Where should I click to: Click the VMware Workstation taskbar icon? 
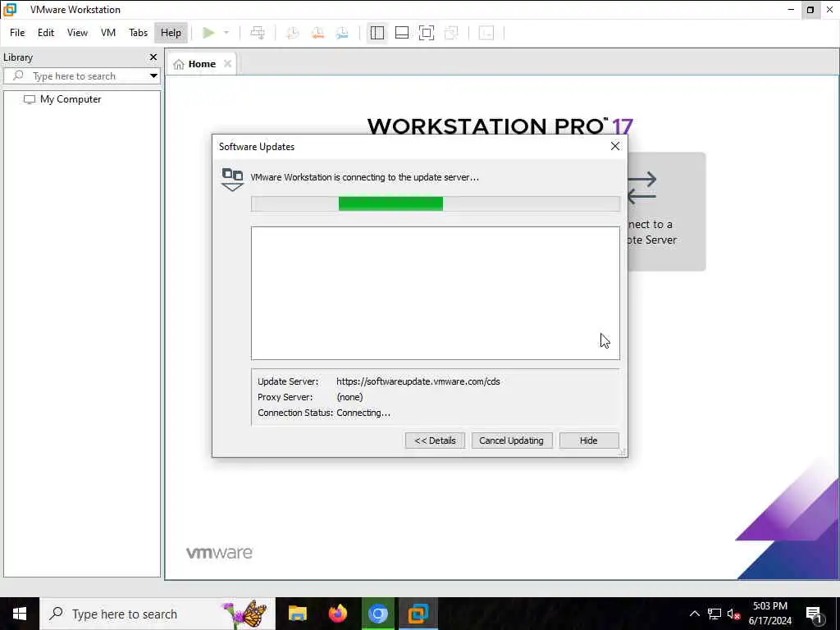click(418, 614)
